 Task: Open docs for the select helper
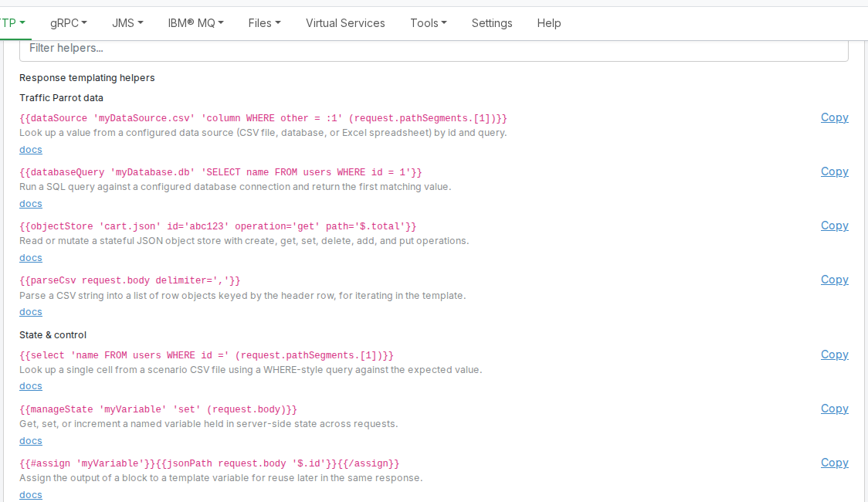click(30, 386)
